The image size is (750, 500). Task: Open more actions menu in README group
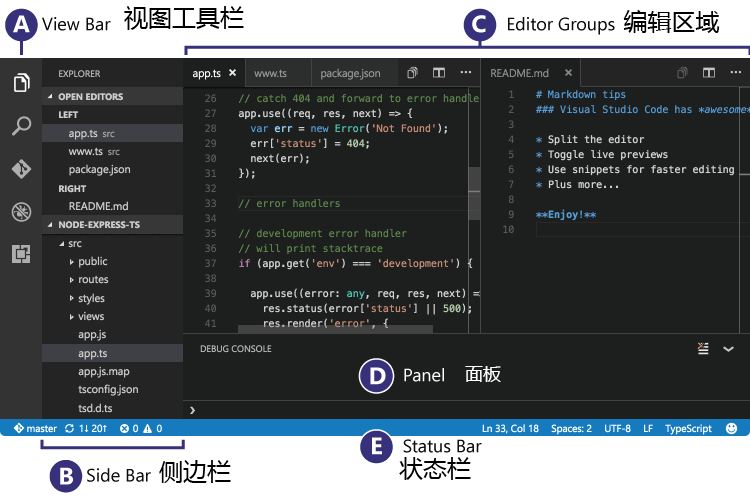pyautogui.click(x=736, y=73)
